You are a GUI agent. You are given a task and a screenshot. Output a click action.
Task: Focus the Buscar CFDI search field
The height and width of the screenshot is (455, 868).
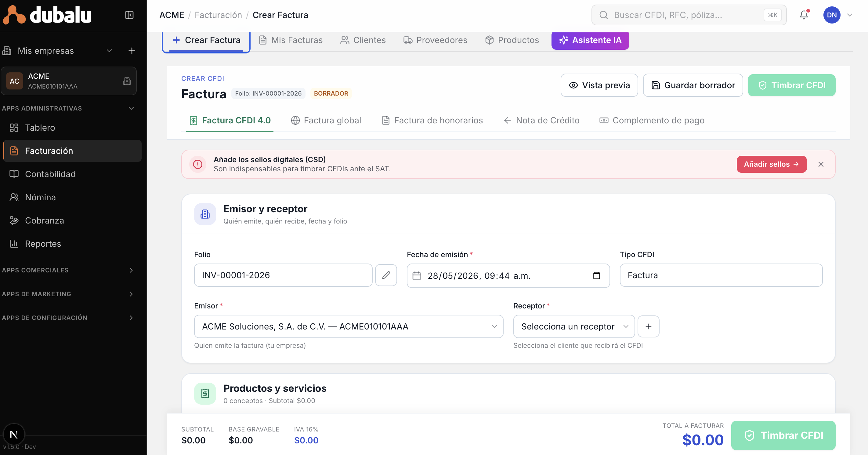point(689,15)
